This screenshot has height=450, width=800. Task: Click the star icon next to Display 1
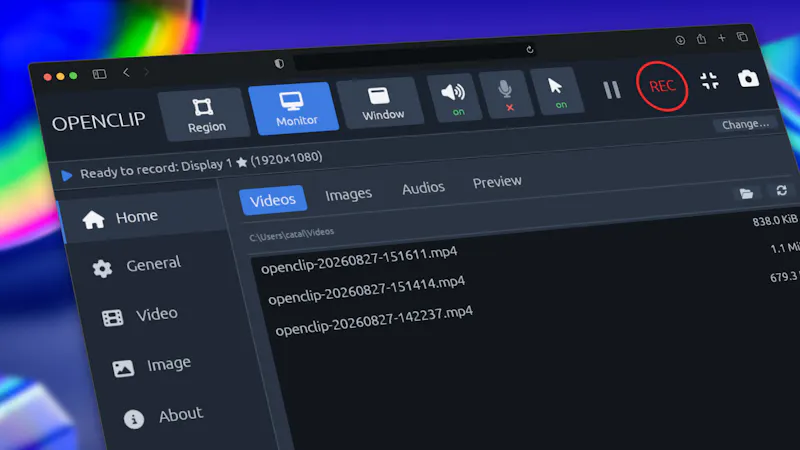pos(242,162)
